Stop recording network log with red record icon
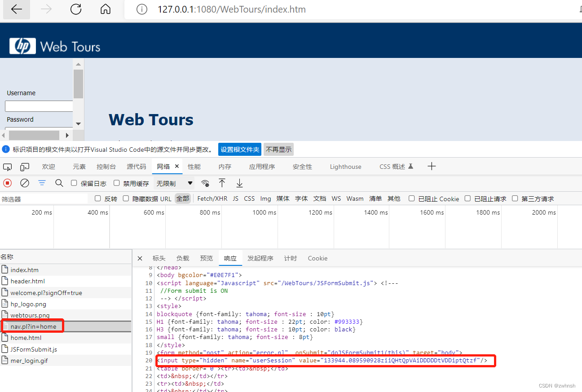 click(x=7, y=183)
